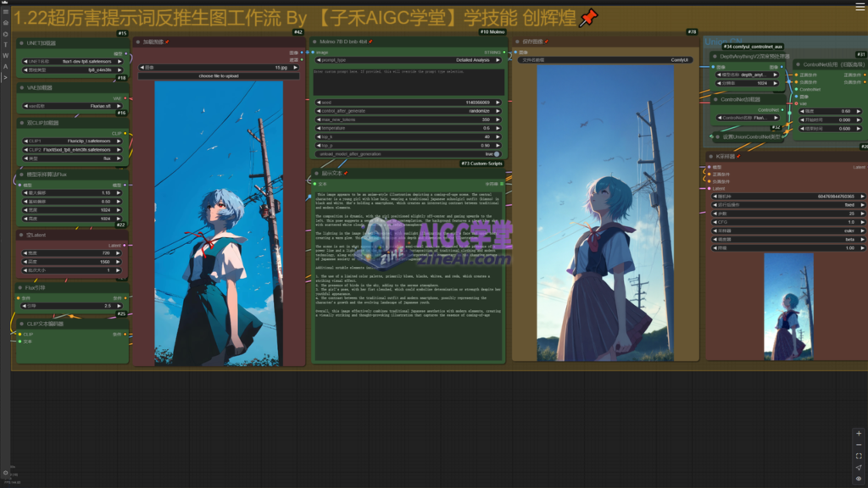Open the CLIP2 model dropdown
This screenshot has width=868, height=488.
tap(72, 150)
